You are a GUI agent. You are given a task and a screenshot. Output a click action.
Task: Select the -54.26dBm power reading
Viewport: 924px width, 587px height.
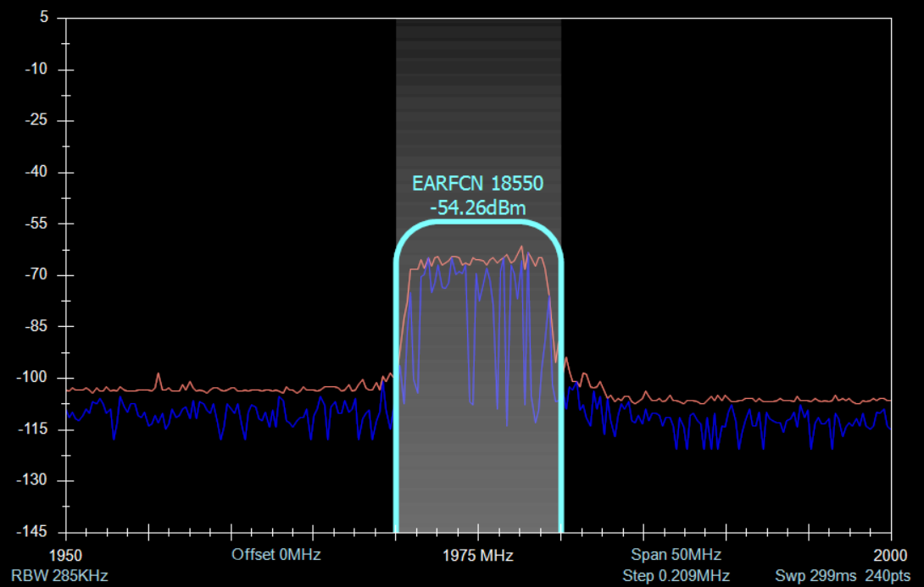tap(477, 208)
